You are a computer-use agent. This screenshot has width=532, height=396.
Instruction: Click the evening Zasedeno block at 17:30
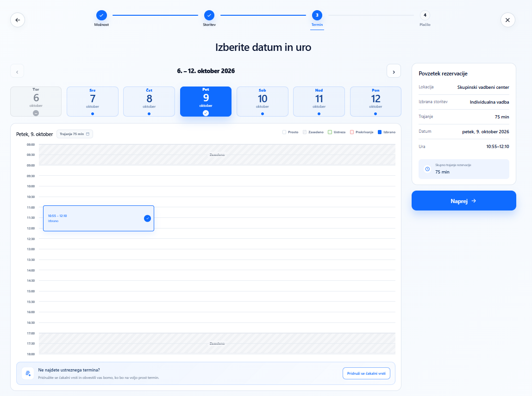coord(217,343)
